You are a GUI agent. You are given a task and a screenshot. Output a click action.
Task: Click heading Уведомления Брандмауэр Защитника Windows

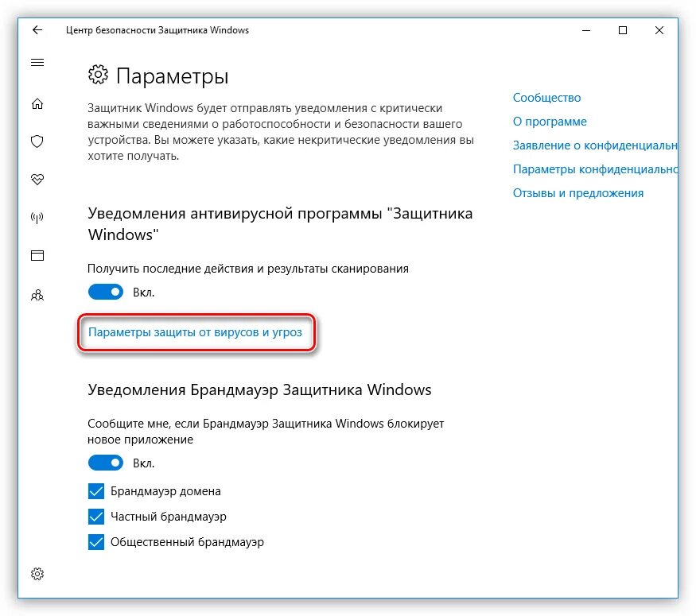click(259, 389)
